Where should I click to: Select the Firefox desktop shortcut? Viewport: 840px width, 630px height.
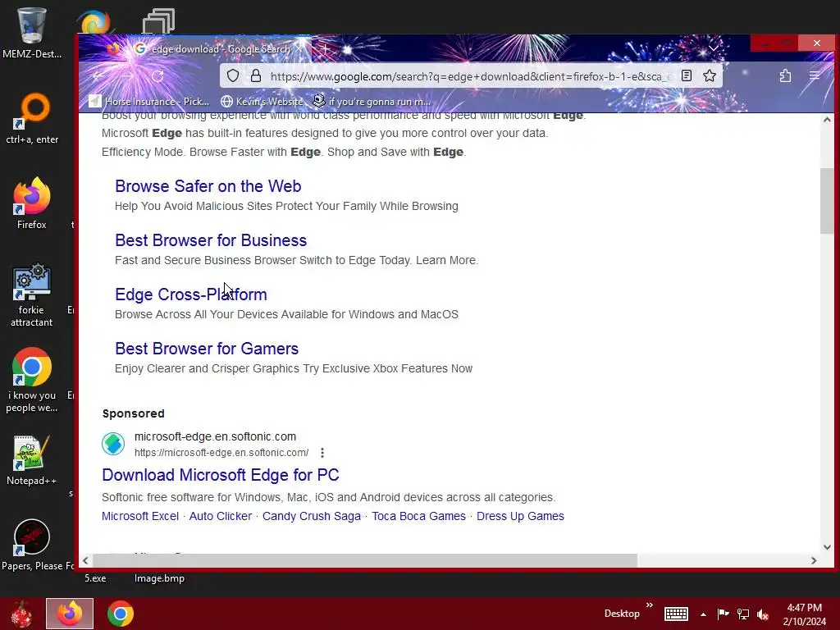pos(32,203)
